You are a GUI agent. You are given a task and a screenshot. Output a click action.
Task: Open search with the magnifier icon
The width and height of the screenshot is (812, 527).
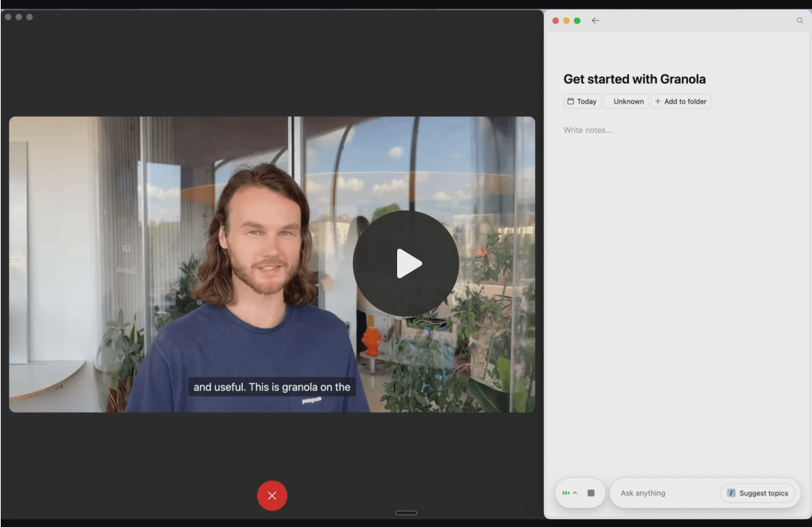(x=799, y=21)
